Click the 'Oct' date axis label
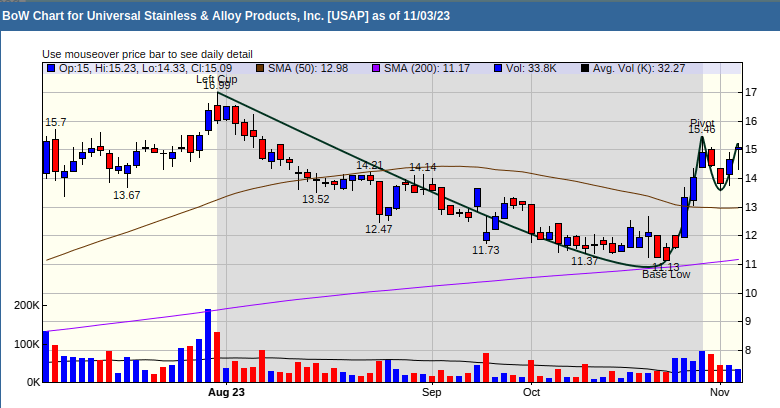Viewport: 780px width, 408px height. [x=531, y=392]
